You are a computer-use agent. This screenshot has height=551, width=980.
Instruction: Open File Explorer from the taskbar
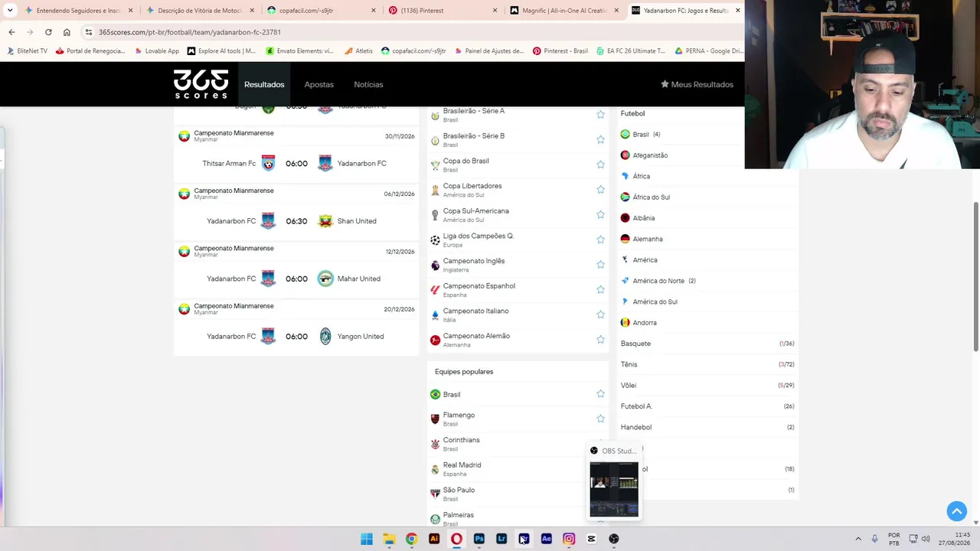(x=389, y=539)
